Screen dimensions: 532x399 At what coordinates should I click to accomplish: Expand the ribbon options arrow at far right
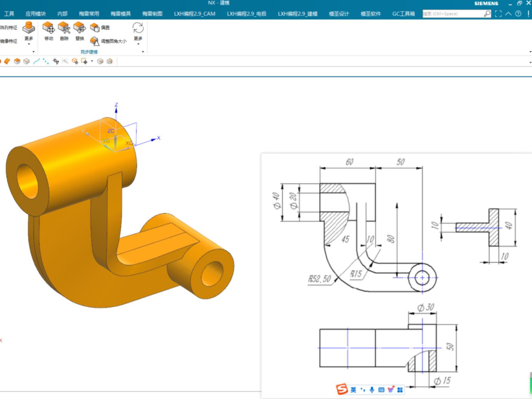pos(530,52)
